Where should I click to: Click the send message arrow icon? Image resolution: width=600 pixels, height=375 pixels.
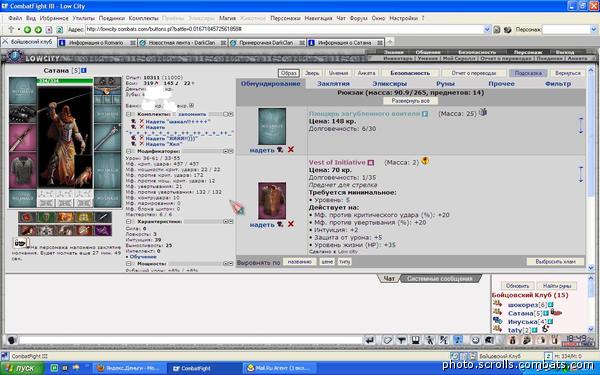coord(370,340)
